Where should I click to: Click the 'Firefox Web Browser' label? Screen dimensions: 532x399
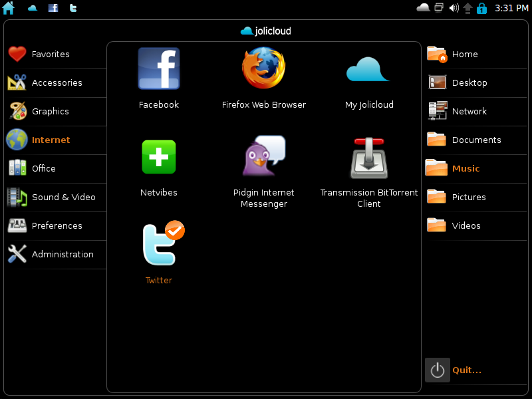[x=263, y=105]
